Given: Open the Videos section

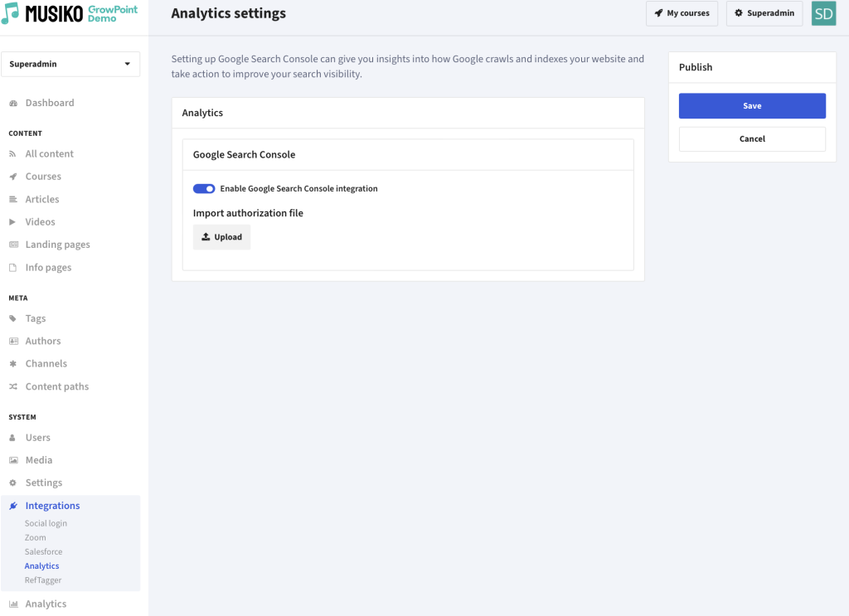Looking at the screenshot, I should coord(40,222).
